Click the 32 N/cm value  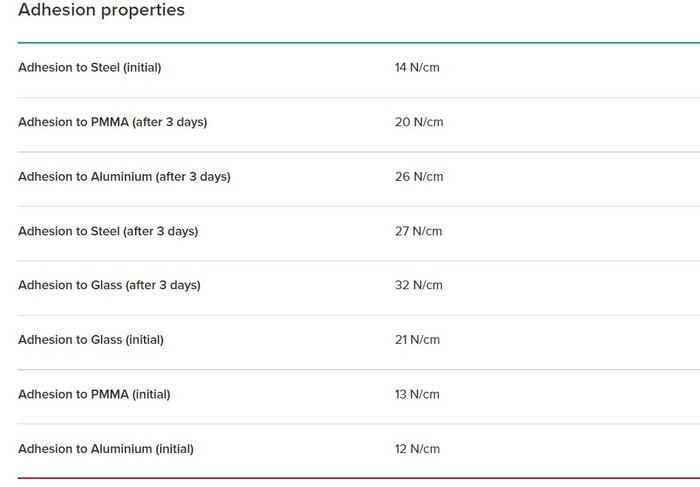coord(418,285)
